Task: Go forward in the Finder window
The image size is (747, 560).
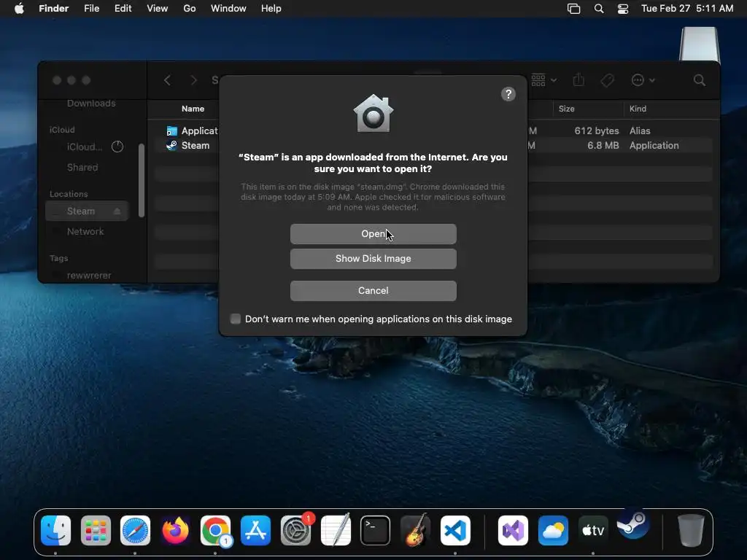Action: click(x=193, y=80)
